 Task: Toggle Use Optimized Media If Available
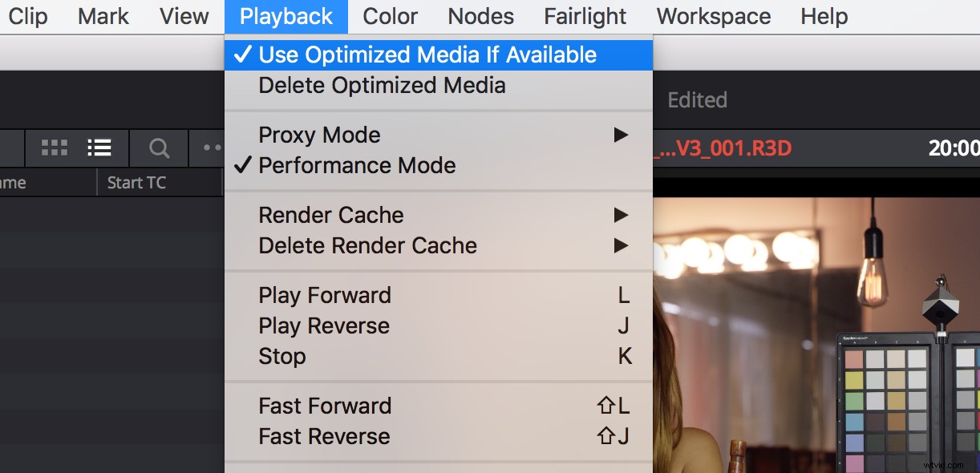(x=427, y=55)
